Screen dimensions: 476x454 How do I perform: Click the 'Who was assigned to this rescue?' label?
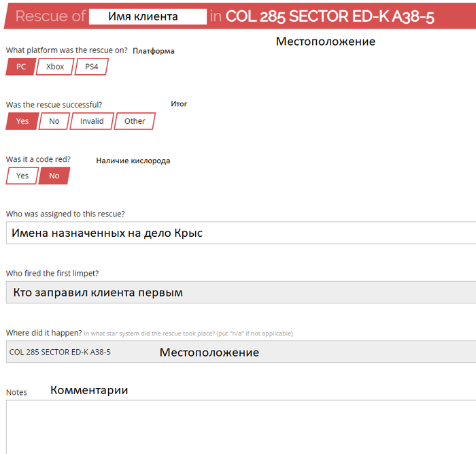click(65, 214)
